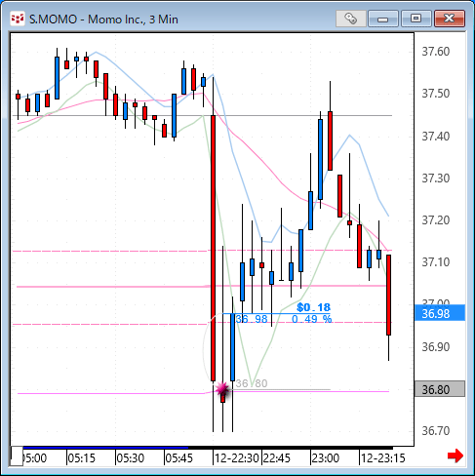Click the small white box at time axis start

(17, 456)
